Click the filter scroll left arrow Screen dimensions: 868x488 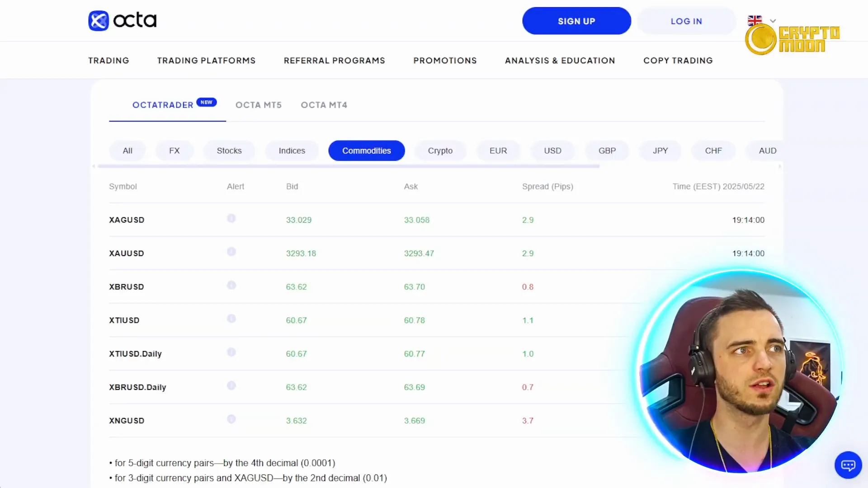pos(94,166)
